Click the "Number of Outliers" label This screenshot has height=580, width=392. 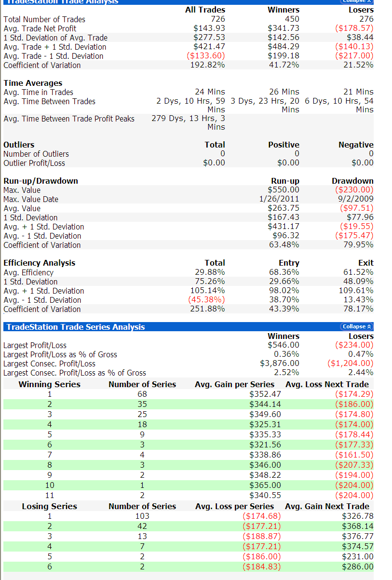coord(36,154)
